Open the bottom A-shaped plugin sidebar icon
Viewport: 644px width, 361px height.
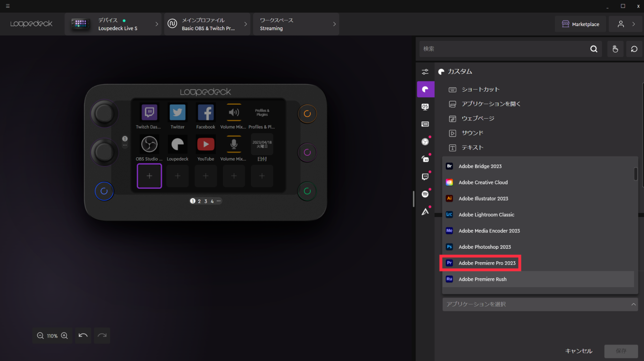coord(425,211)
